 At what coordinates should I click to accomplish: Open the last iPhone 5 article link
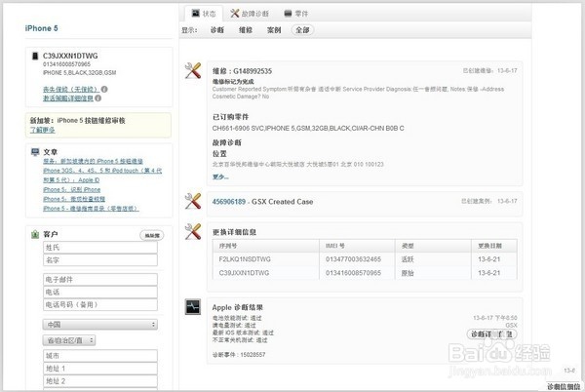coord(91,208)
